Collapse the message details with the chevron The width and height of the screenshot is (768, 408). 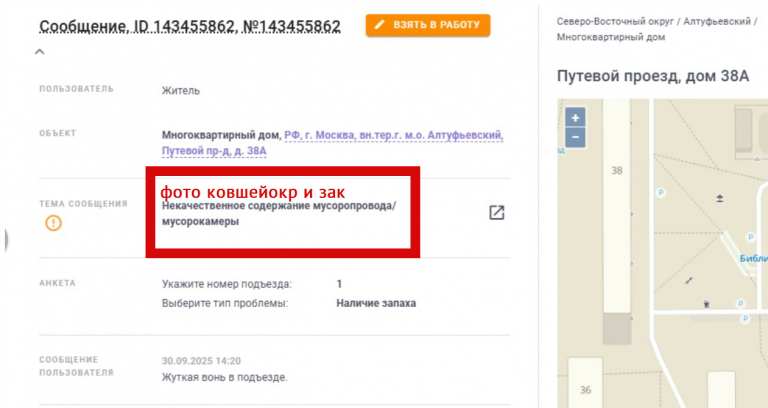(40, 51)
